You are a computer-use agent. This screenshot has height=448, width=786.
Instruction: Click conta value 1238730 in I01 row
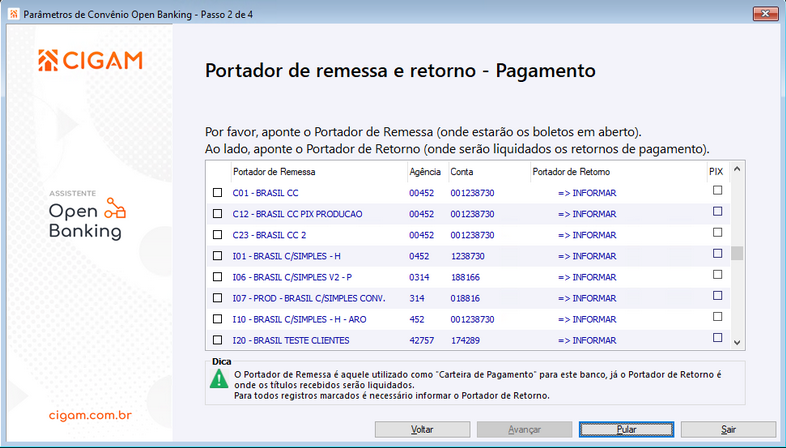(x=468, y=256)
